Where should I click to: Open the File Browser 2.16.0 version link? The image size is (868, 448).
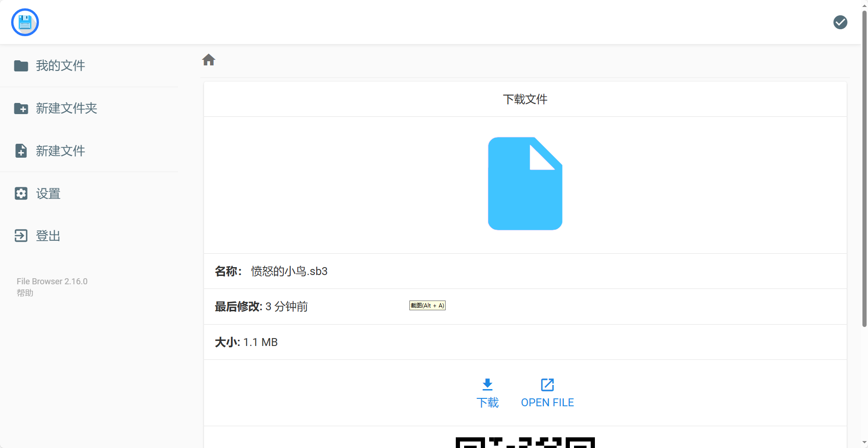[x=52, y=282]
